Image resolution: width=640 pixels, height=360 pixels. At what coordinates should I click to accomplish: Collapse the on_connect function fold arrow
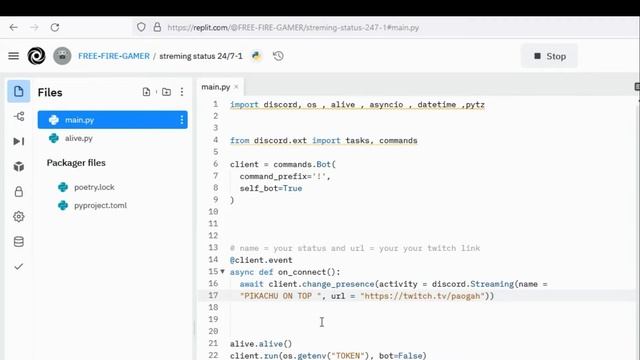click(x=222, y=271)
